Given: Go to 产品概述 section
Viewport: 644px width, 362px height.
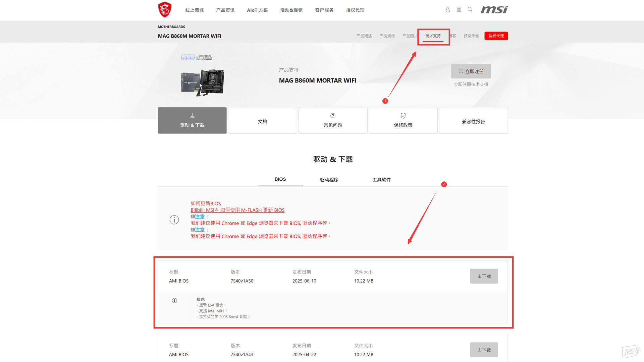Looking at the screenshot, I should coord(364,36).
